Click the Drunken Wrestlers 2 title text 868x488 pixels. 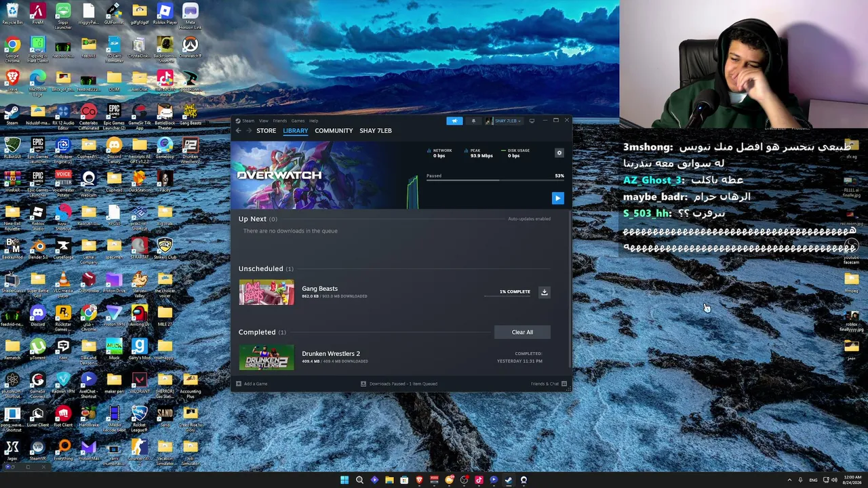[331, 354]
